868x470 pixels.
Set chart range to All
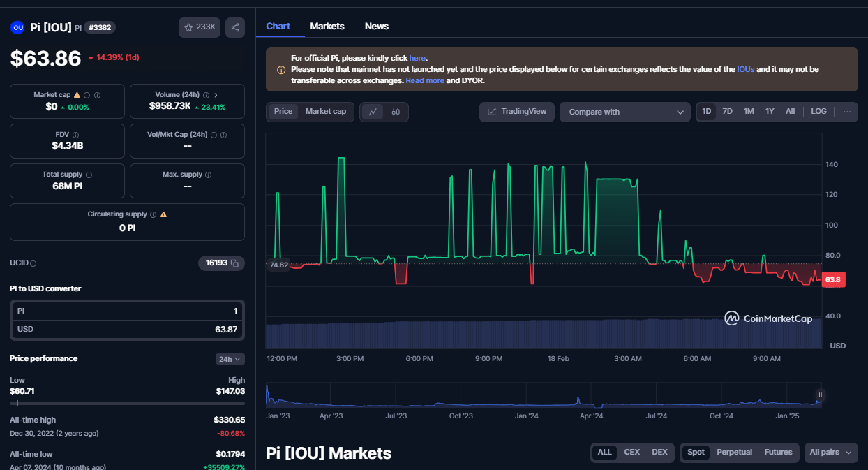[790, 112]
